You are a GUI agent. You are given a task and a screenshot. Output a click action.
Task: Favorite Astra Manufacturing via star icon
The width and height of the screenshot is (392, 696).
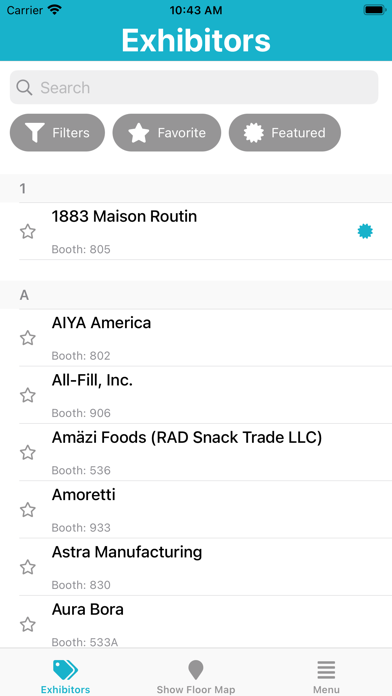pyautogui.click(x=28, y=567)
